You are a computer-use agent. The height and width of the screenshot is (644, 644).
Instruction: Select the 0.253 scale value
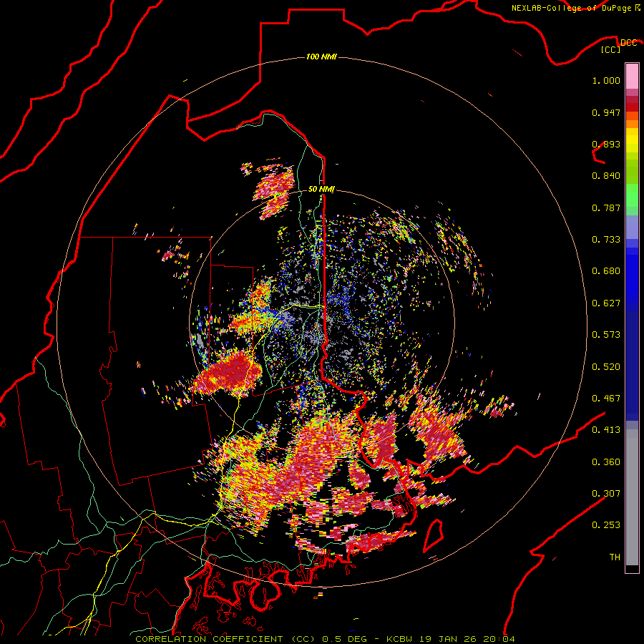606,525
